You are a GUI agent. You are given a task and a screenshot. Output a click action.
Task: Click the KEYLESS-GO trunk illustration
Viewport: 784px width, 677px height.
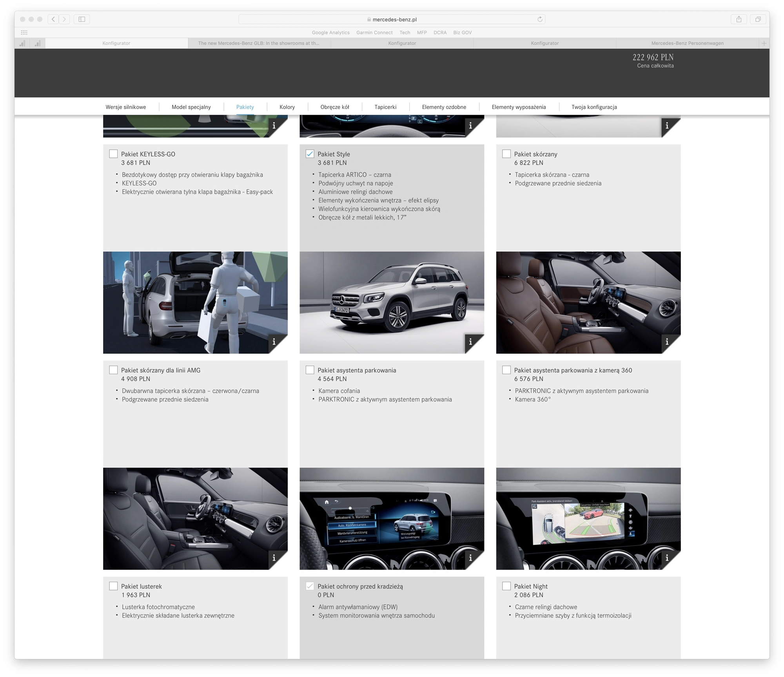click(195, 302)
